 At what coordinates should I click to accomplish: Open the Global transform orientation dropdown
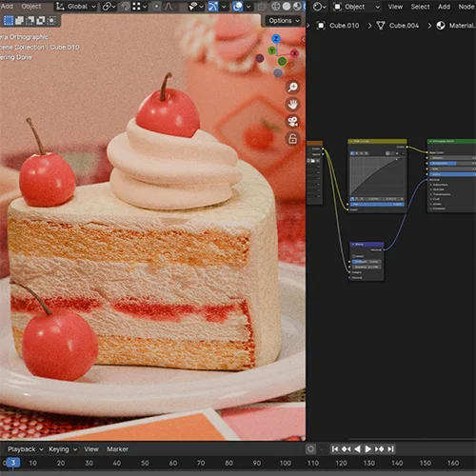click(x=76, y=7)
